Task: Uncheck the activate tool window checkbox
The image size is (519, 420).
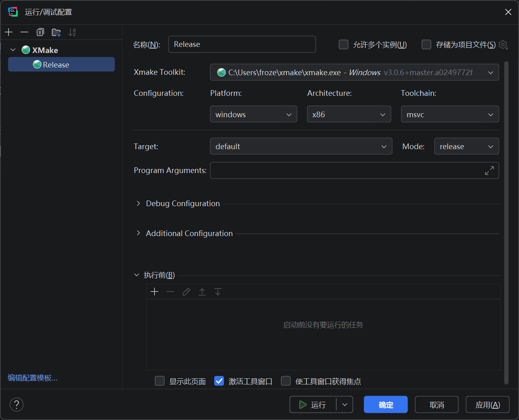Action: tap(219, 381)
